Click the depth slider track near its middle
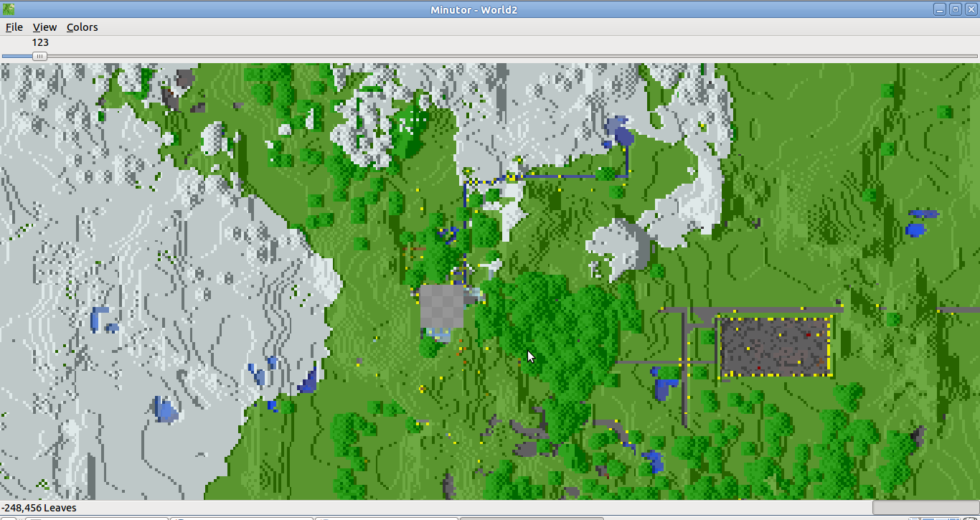 coord(490,56)
